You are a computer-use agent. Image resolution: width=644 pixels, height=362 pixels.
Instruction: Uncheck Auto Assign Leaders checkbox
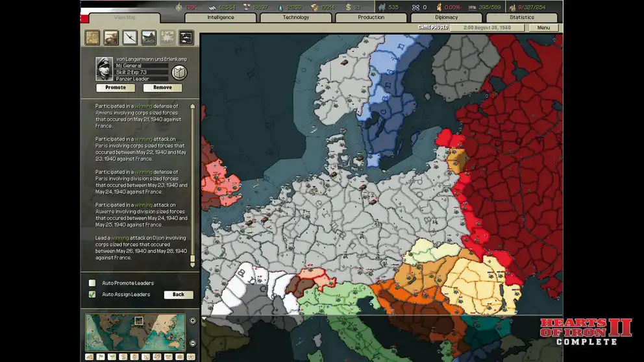[x=92, y=295]
